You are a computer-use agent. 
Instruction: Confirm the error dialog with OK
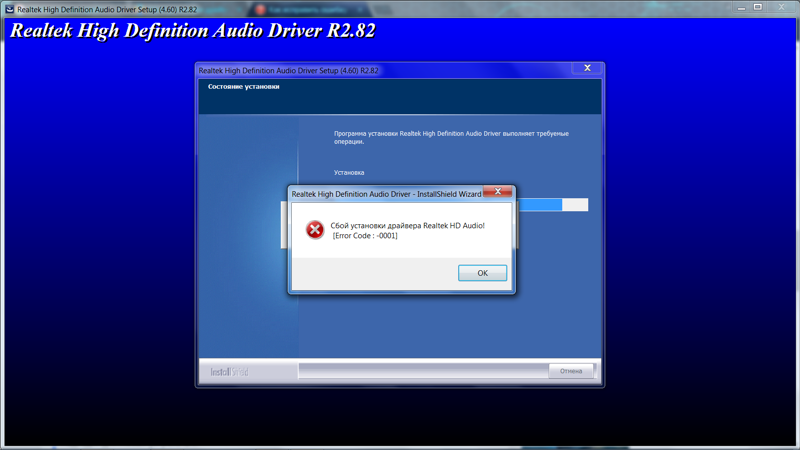pos(482,273)
